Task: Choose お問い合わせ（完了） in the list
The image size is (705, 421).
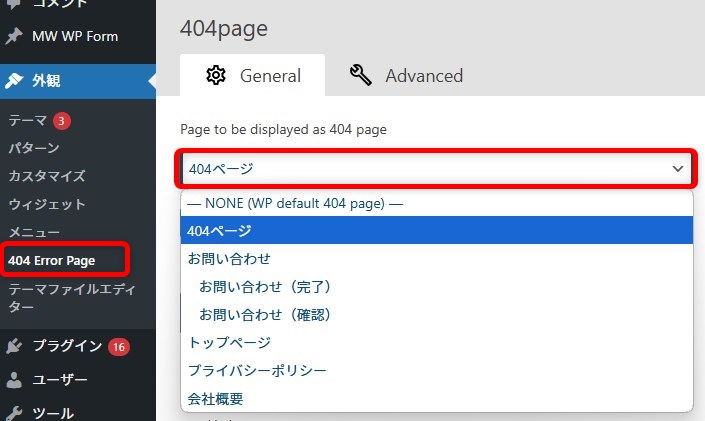Action: (x=264, y=286)
